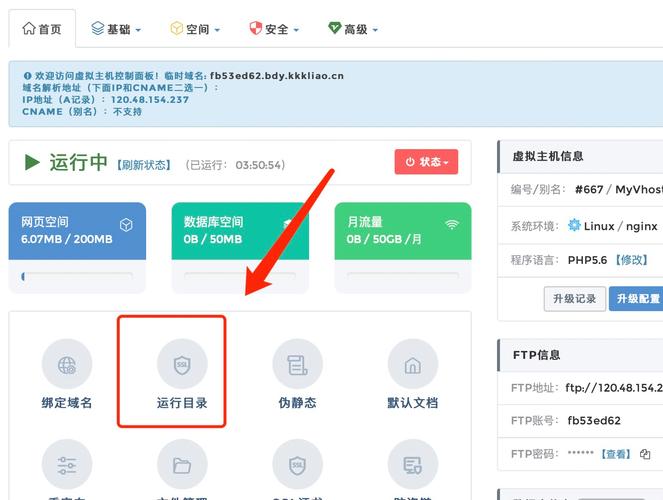Click the info icon in welcome banner
Image resolution: width=663 pixels, height=500 pixels.
click(27, 76)
